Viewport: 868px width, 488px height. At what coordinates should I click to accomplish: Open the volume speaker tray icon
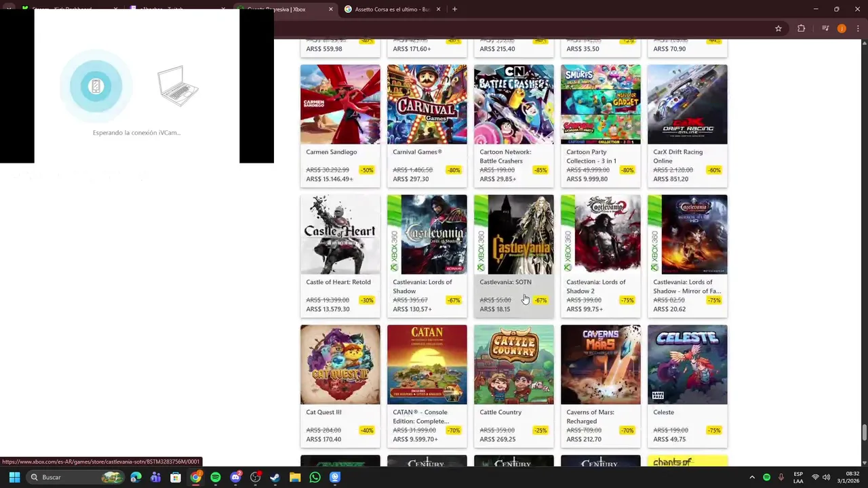pos(826,477)
